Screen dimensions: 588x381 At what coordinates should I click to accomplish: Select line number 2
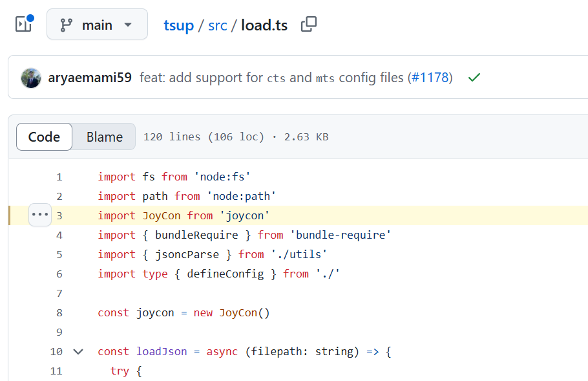click(x=59, y=196)
